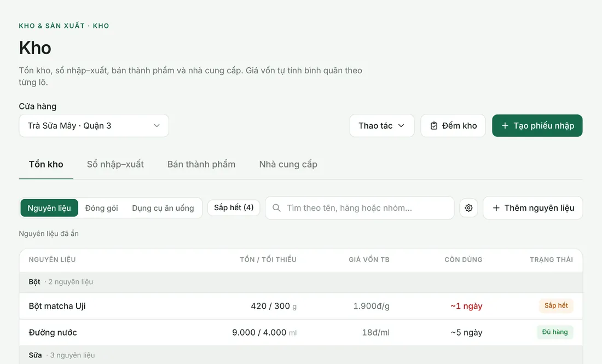Click the Thêm nguyên liệu button

[x=533, y=207]
